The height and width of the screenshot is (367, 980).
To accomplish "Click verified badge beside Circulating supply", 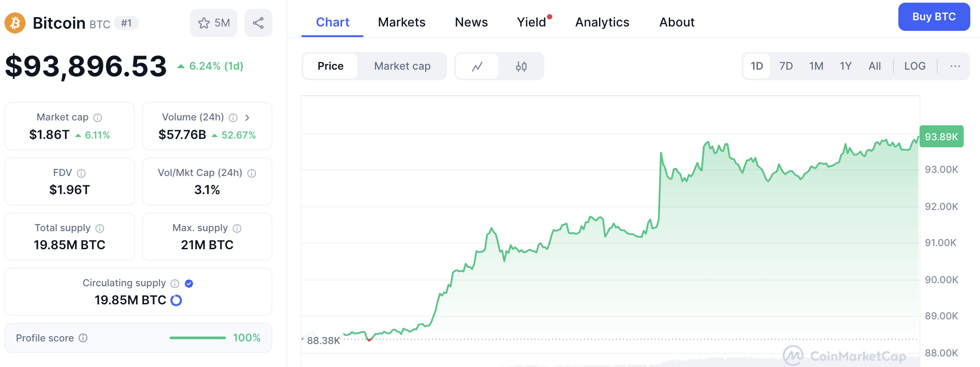I will pyautogui.click(x=189, y=284).
